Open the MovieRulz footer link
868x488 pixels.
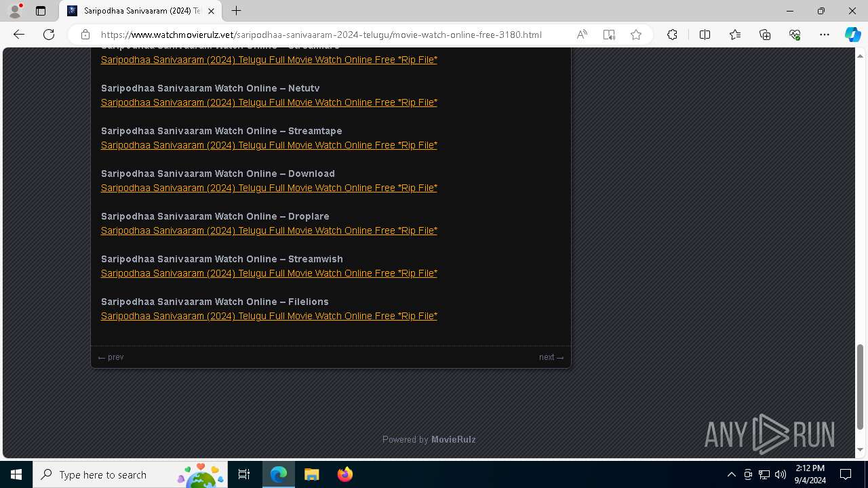coord(453,439)
